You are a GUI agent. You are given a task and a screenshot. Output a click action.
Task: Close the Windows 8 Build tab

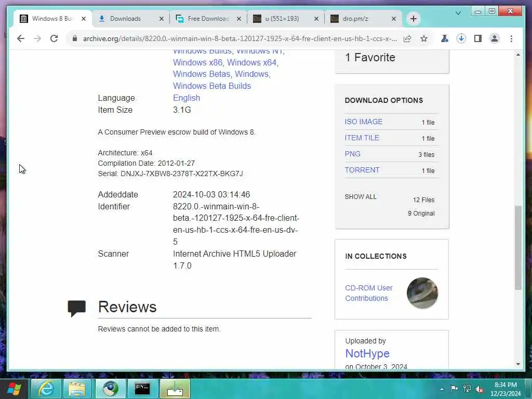tap(84, 19)
